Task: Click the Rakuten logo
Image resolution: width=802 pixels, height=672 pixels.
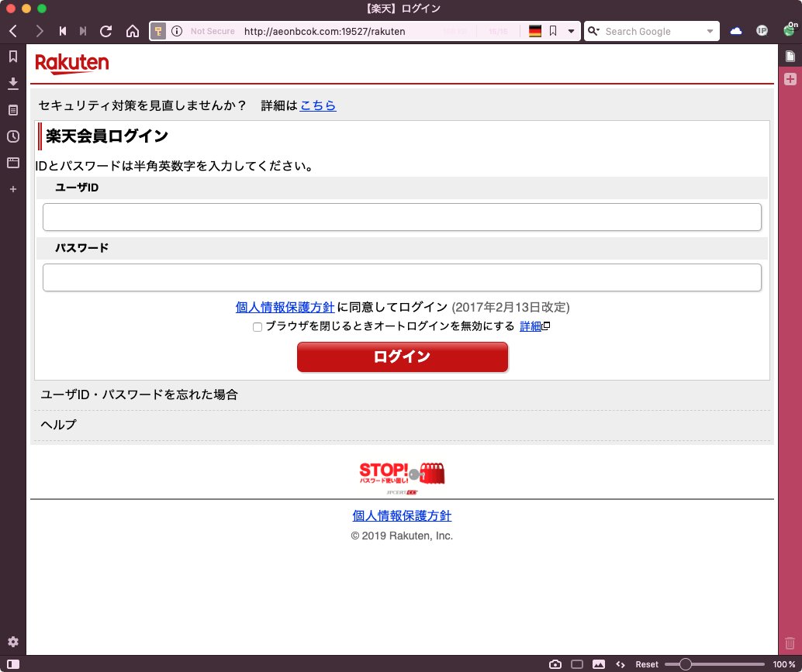Action: pyautogui.click(x=72, y=64)
